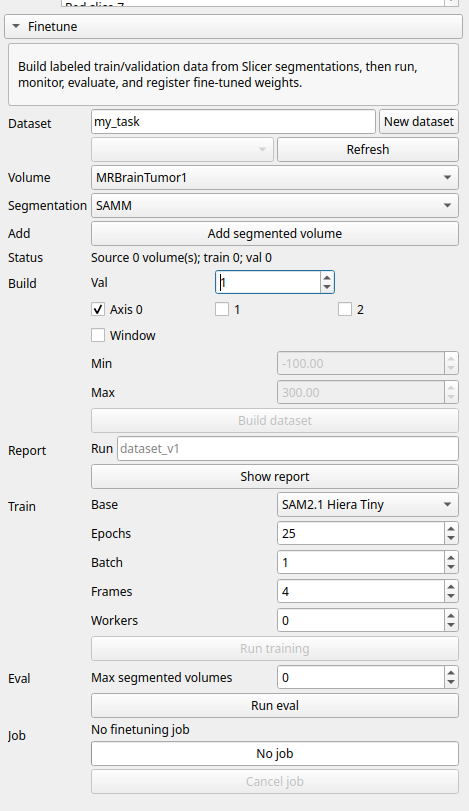Viewport: 469px width, 811px height.
Task: Uncheck the Axis 0 checkbox
Action: 98,309
